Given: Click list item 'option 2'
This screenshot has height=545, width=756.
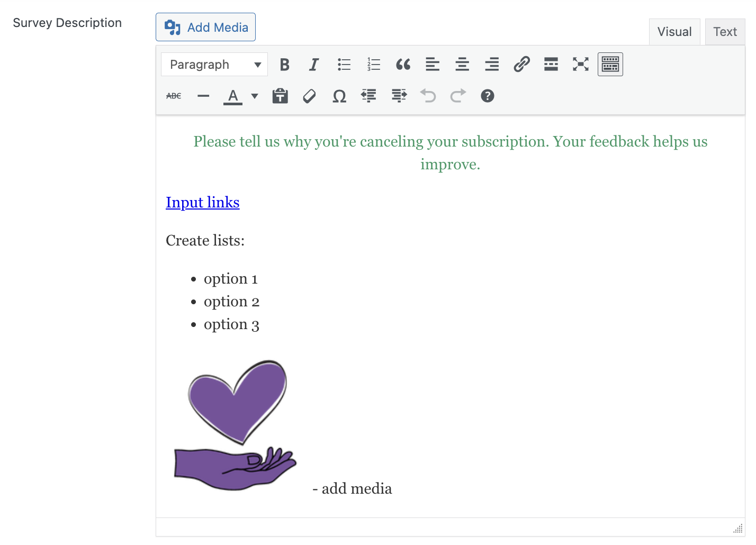Looking at the screenshot, I should [x=231, y=302].
